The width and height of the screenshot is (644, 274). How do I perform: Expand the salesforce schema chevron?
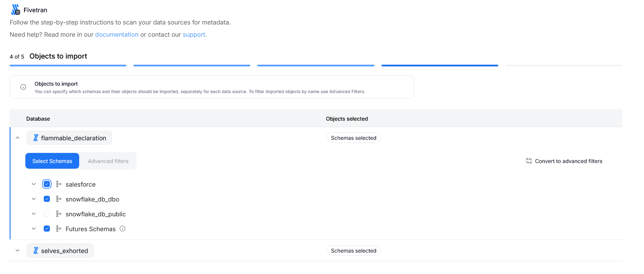(34, 184)
